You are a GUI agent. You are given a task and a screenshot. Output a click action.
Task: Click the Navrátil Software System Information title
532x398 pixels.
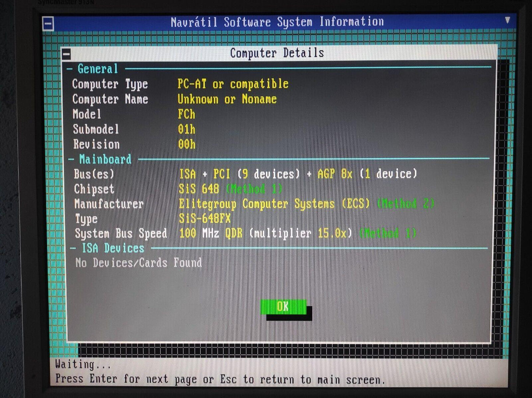tap(277, 22)
